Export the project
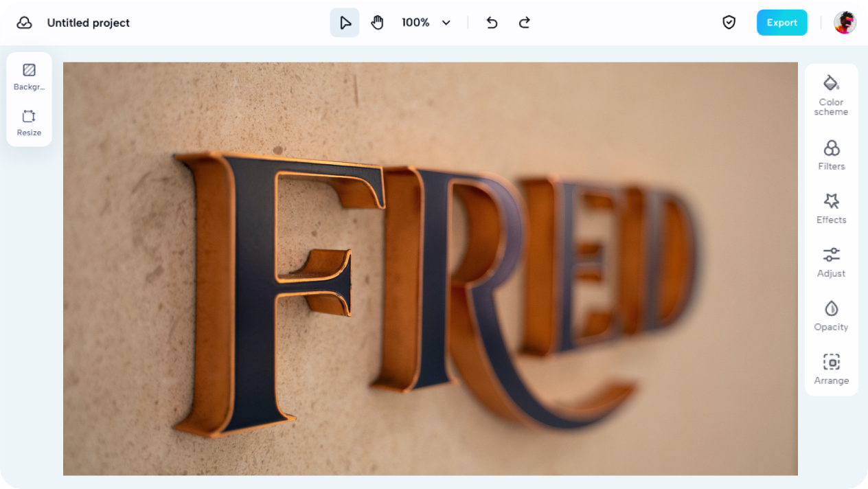868x489 pixels. [782, 23]
